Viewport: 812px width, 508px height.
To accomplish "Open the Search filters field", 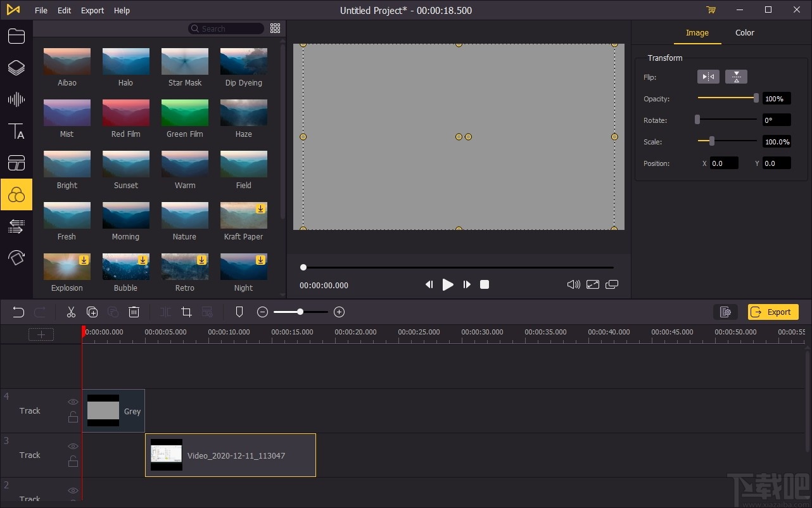I will [x=226, y=28].
